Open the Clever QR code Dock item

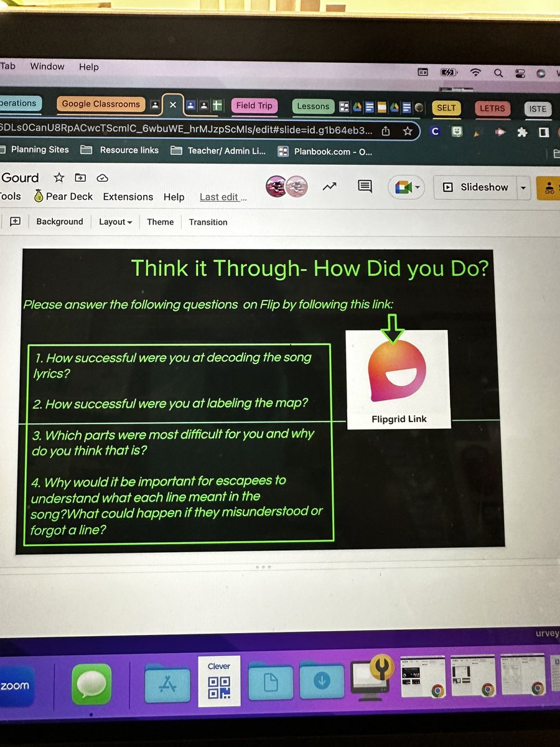(219, 680)
